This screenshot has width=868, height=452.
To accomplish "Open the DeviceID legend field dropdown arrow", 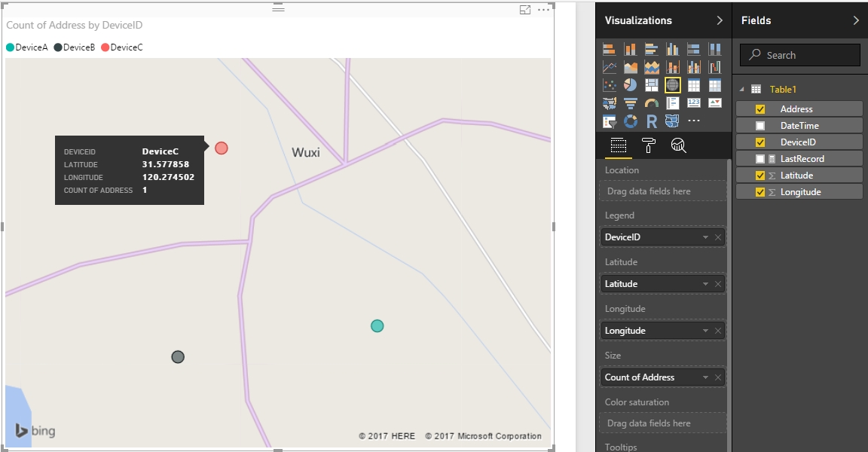I will (x=705, y=237).
